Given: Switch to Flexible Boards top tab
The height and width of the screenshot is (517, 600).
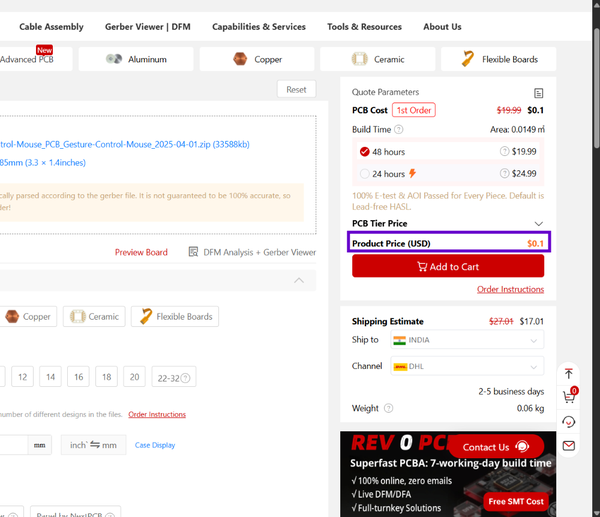Looking at the screenshot, I should tap(499, 59).
